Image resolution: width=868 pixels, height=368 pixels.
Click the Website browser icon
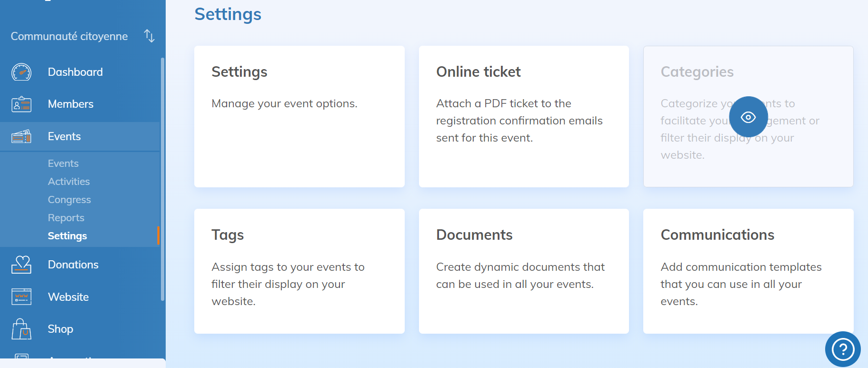click(21, 297)
